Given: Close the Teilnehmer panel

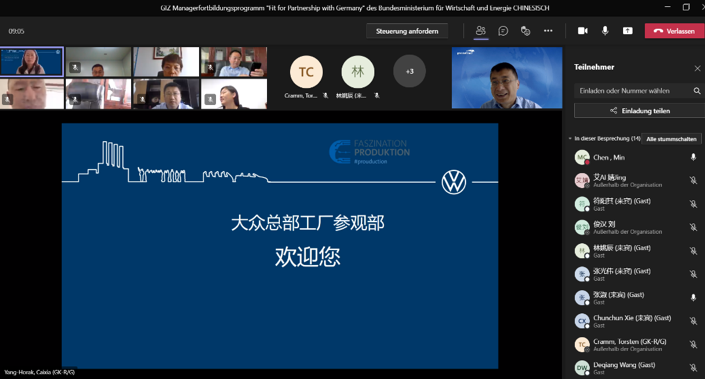Looking at the screenshot, I should click(x=697, y=68).
